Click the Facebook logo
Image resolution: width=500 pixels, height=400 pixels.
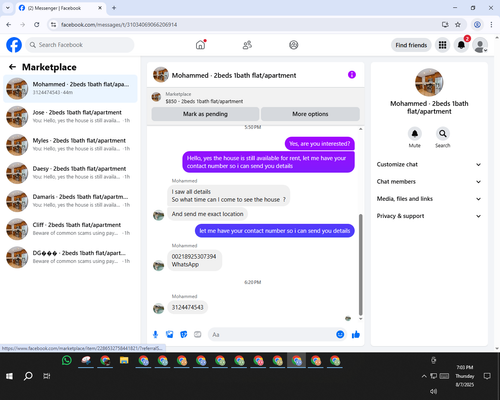tap(14, 45)
